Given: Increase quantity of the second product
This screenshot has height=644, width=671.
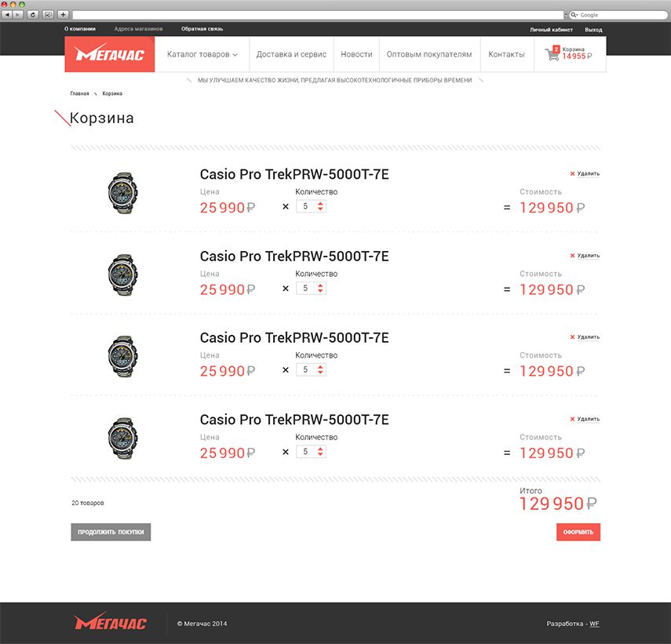Looking at the screenshot, I should 320,286.
